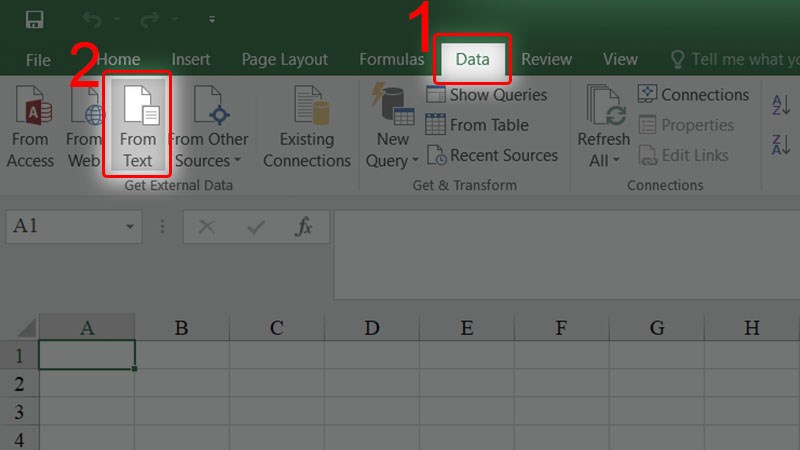
Task: Click Sort Z to A icon
Action: 780,146
